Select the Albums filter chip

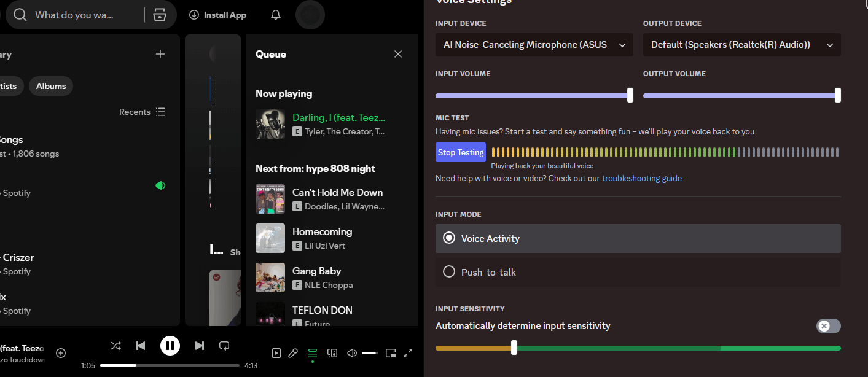coord(51,86)
